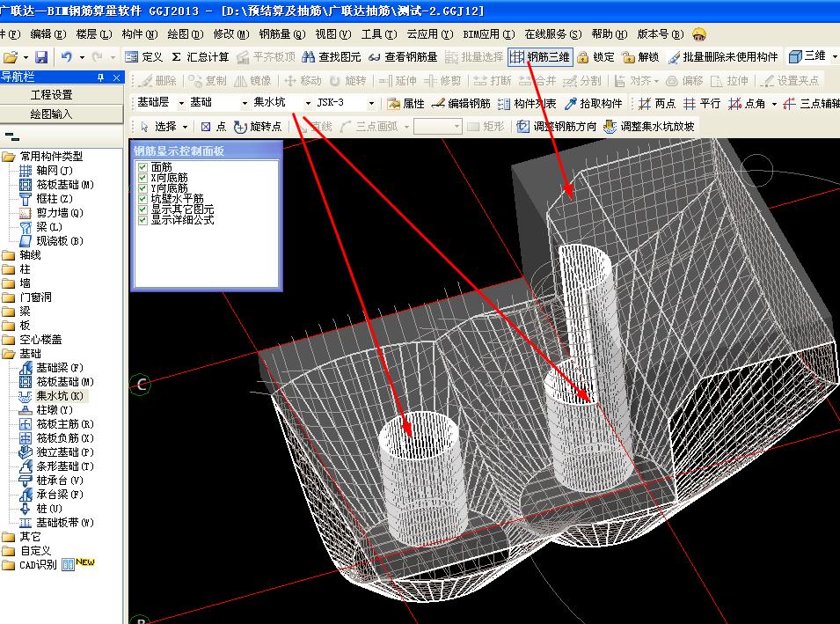Select 平行 parallel axis tool
This screenshot has width=840, height=624.
click(702, 104)
